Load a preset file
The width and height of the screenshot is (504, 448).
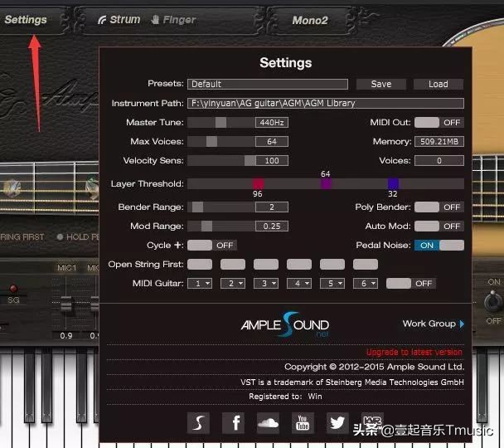439,85
